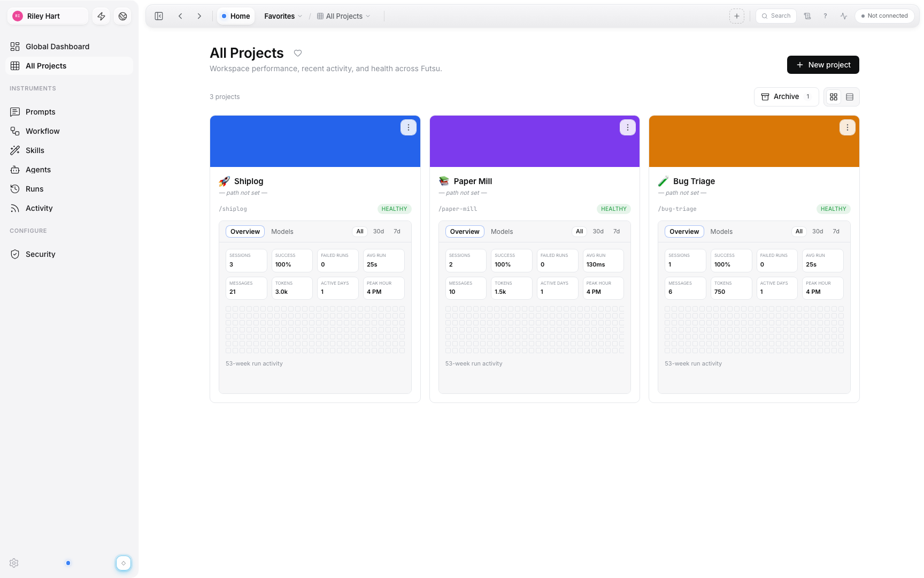
Task: Click the cube icon in sidebar header
Action: pos(122,16)
